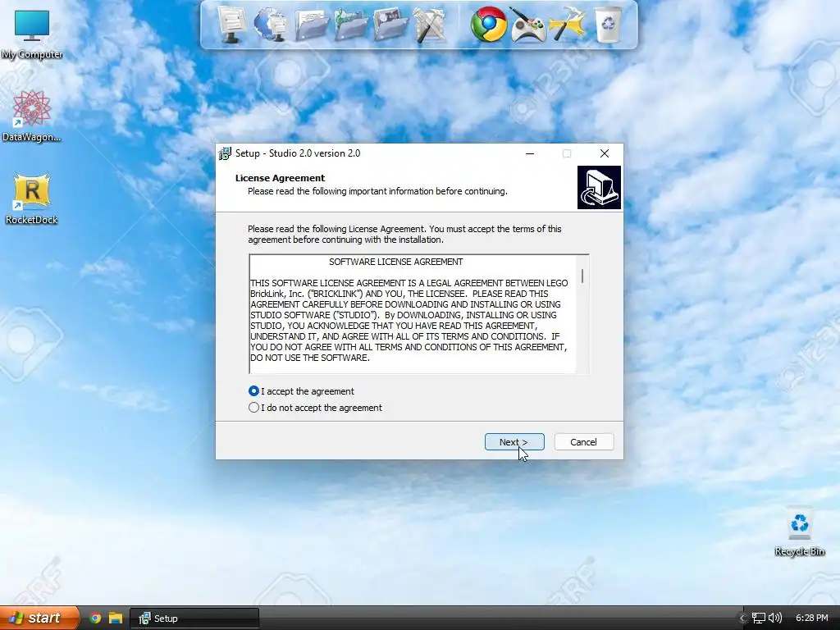Screen dimensions: 840x630
Task: Switch to Setup taskbar button
Action: tap(194, 619)
